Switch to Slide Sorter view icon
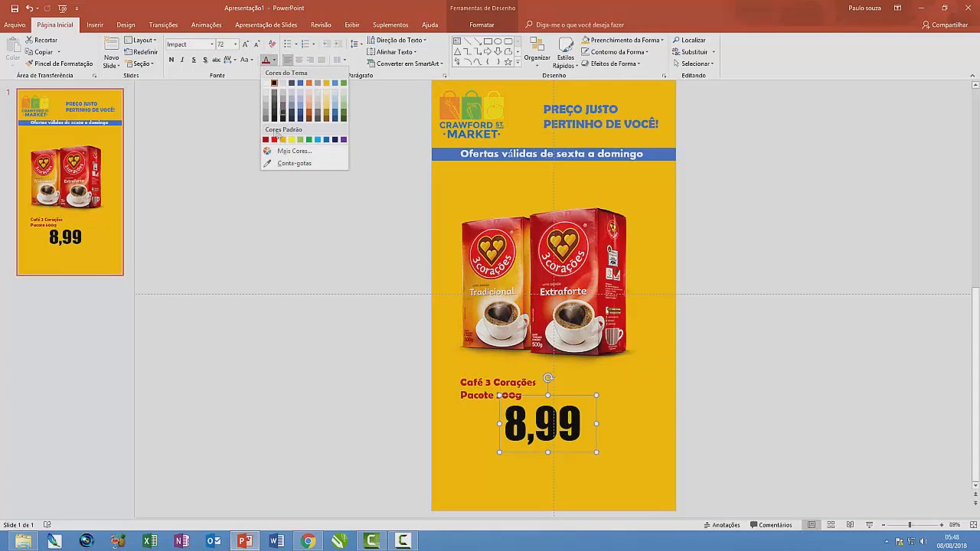 pos(831,525)
